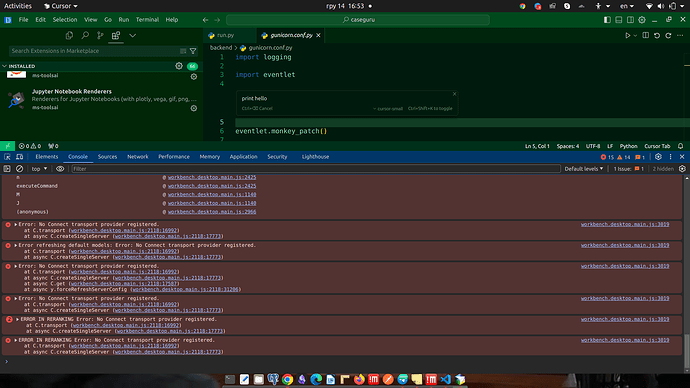The width and height of the screenshot is (690, 388).
Task: Navigate back with left arrow
Action: click(x=206, y=20)
